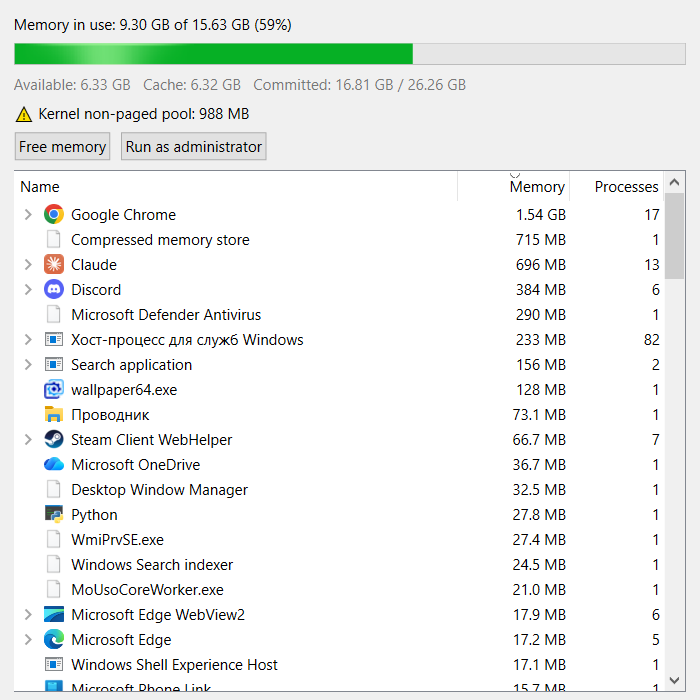
Task: Click the MoUsoCoreWorker.exe file icon
Action: (x=54, y=590)
